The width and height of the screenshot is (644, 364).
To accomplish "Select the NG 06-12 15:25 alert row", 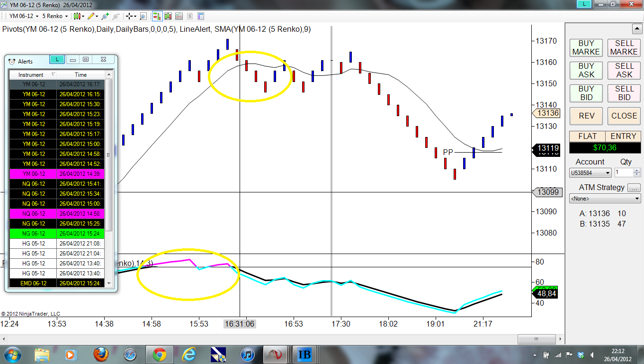I will click(x=57, y=224).
